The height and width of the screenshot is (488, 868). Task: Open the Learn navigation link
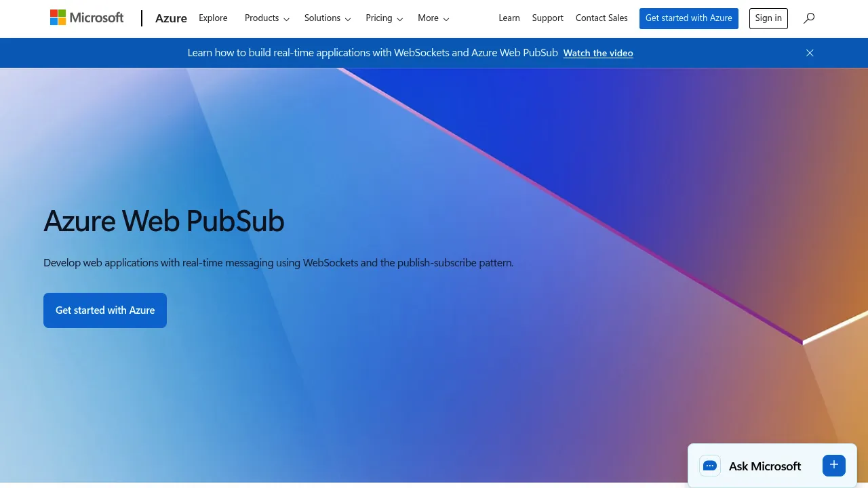pos(509,18)
